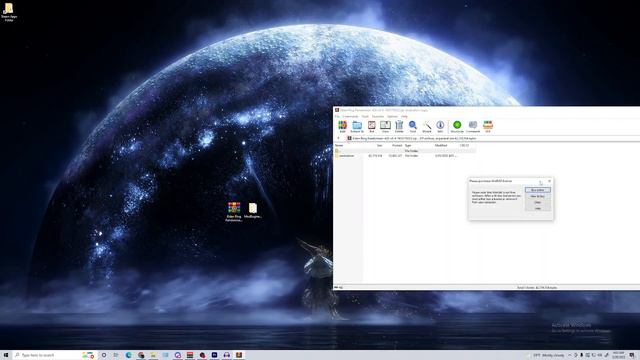Image resolution: width=640 pixels, height=360 pixels.
Task: Sort the file list by the Modified column
Action: click(x=441, y=145)
